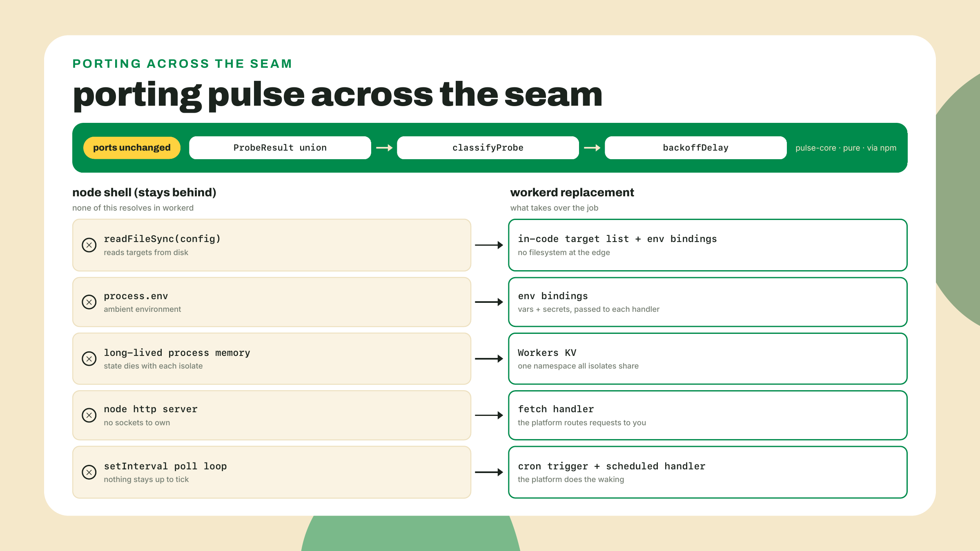Click the X icon beside readFileSync(config)
This screenshot has height=551, width=980.
click(x=89, y=245)
